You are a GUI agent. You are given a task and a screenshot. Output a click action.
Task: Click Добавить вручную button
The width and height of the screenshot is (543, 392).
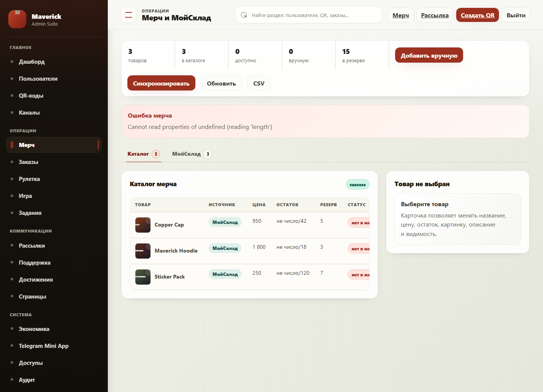click(x=429, y=55)
